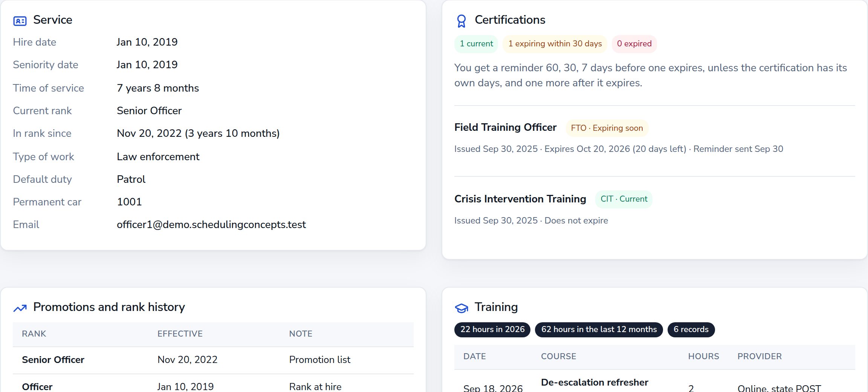
Task: Click the "62 hours in the last 12 months" chip
Action: 599,329
